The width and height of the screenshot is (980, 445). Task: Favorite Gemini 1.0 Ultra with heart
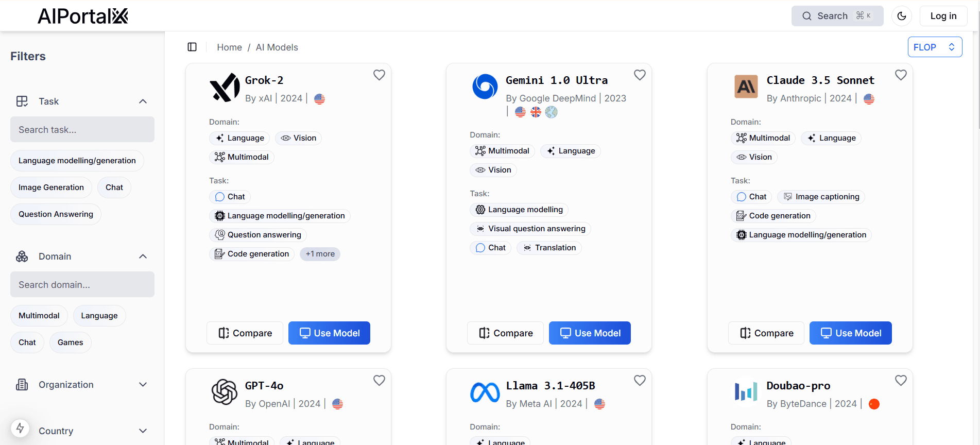640,75
